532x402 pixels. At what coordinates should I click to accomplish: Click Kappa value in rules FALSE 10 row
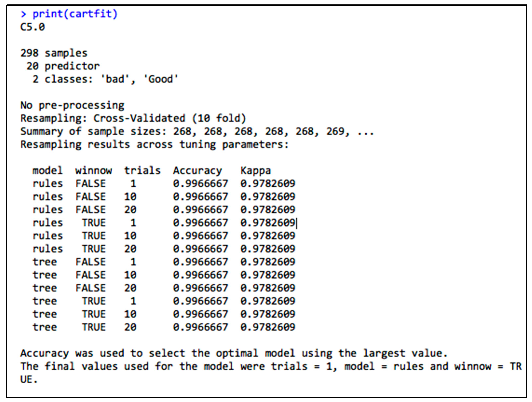tap(268, 196)
